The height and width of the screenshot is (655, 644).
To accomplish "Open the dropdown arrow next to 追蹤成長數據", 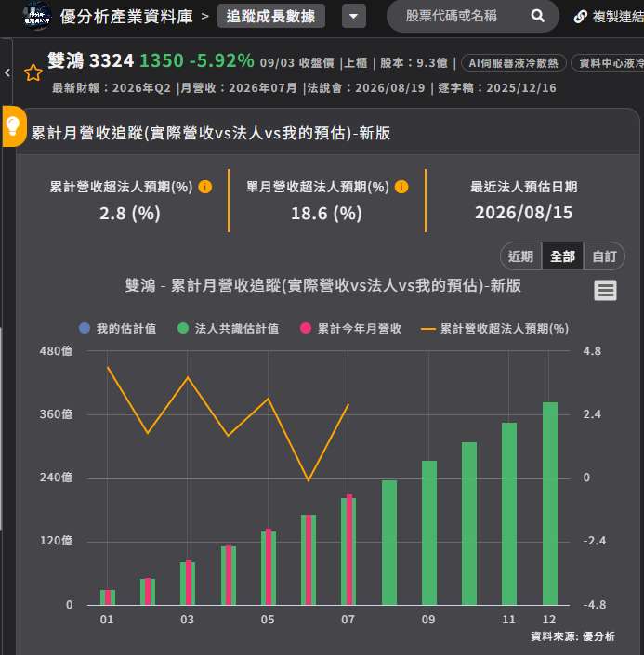I will [353, 17].
